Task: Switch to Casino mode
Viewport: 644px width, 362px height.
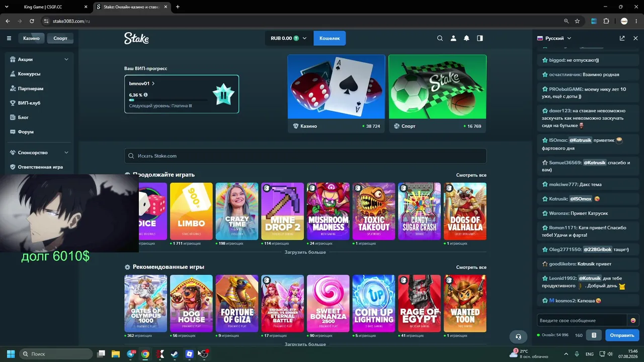Action: pyautogui.click(x=31, y=38)
